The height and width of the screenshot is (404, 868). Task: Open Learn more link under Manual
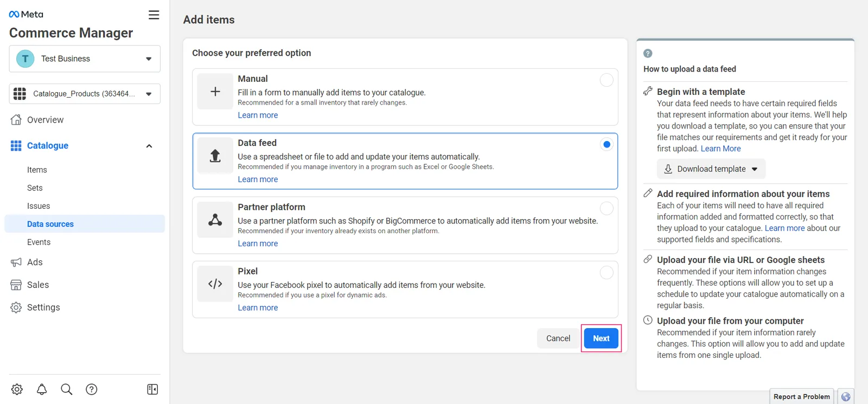(258, 115)
